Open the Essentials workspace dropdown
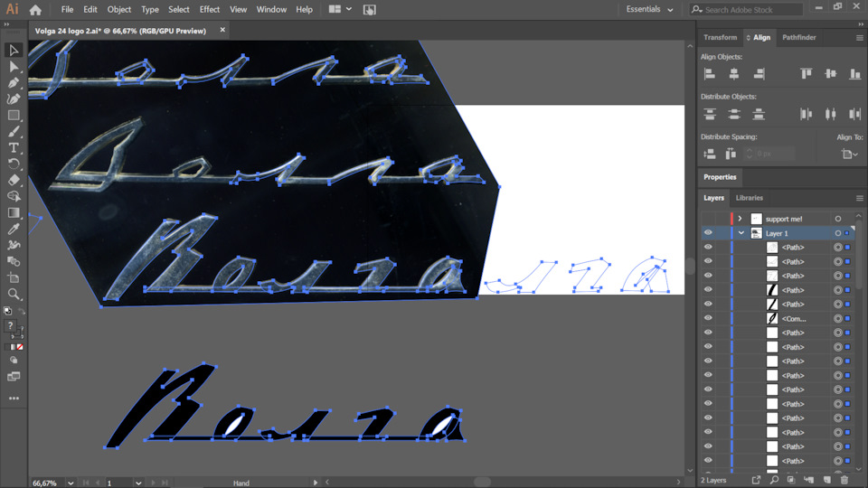 pyautogui.click(x=649, y=9)
